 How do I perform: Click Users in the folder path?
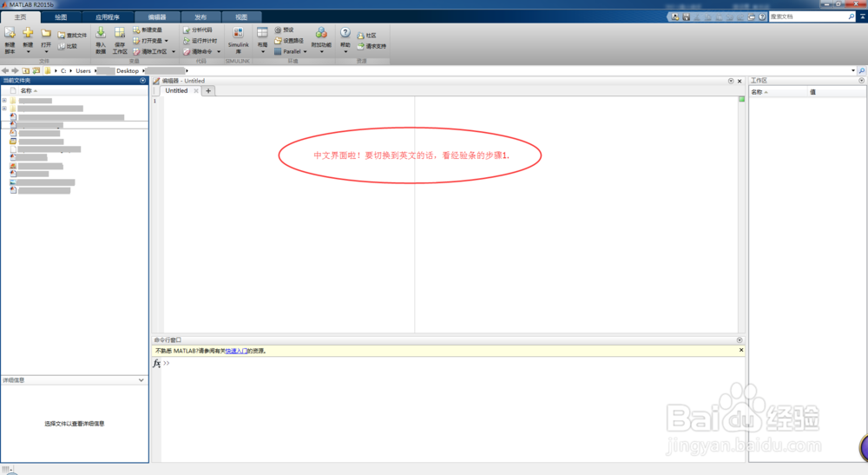click(83, 71)
